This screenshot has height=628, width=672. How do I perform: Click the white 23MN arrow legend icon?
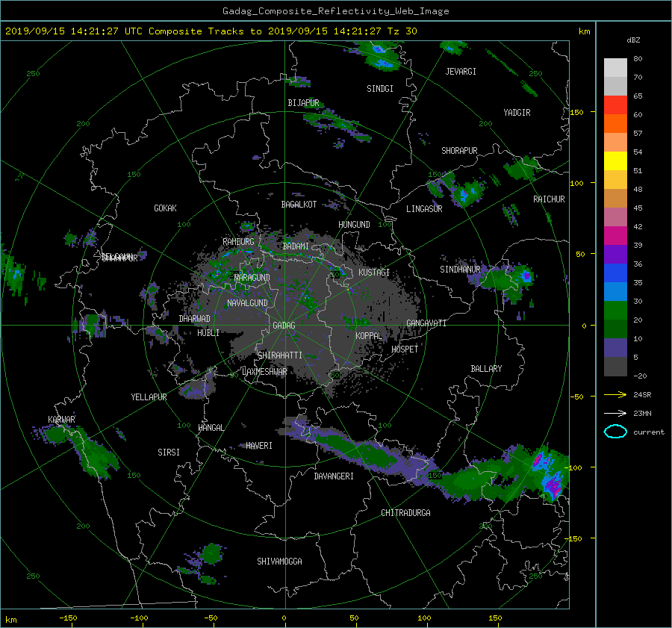(x=615, y=413)
